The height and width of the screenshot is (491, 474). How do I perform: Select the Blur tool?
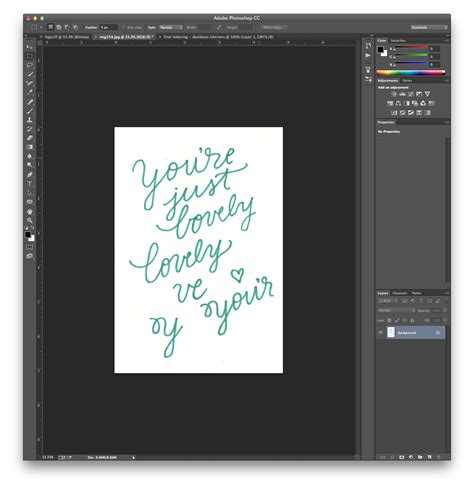(30, 156)
